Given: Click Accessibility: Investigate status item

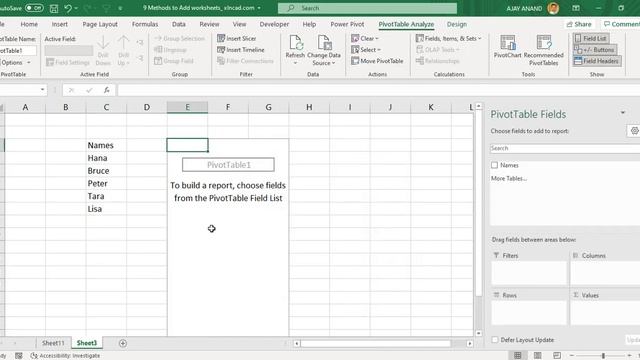Looking at the screenshot, I should tap(65, 356).
